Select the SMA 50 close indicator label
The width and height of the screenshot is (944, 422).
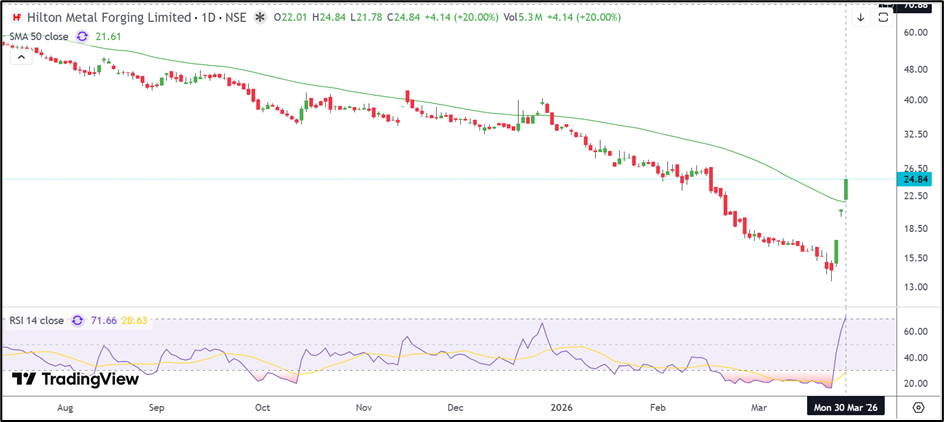37,36
